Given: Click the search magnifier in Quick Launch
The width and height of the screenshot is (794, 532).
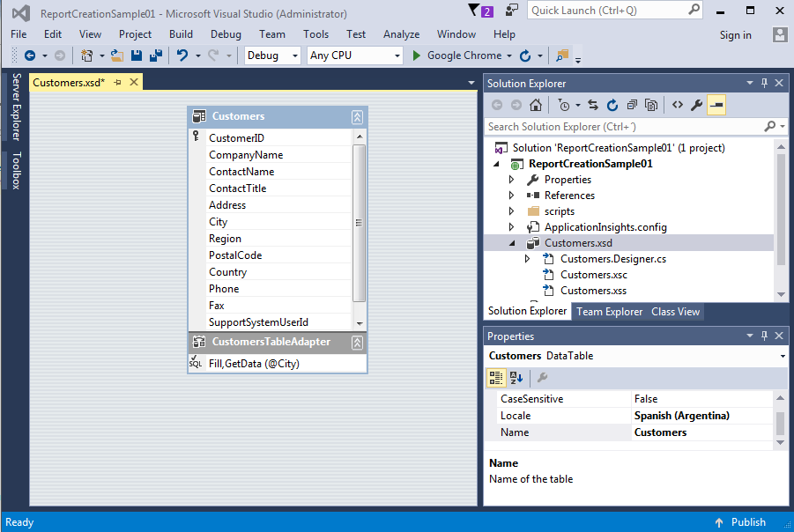Looking at the screenshot, I should (694, 10).
